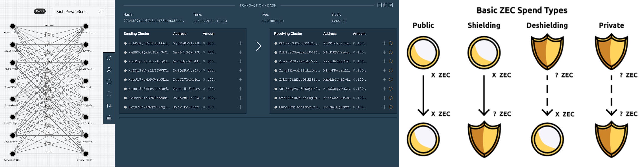Click plus icon on XmHB7cPQxhtSUmjUsT sending row
This screenshot has height=167, width=644.
[x=240, y=52]
